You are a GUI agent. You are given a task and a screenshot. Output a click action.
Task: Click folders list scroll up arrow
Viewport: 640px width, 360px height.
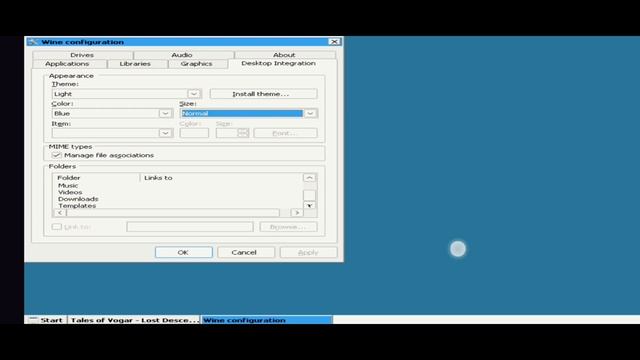[x=309, y=178]
